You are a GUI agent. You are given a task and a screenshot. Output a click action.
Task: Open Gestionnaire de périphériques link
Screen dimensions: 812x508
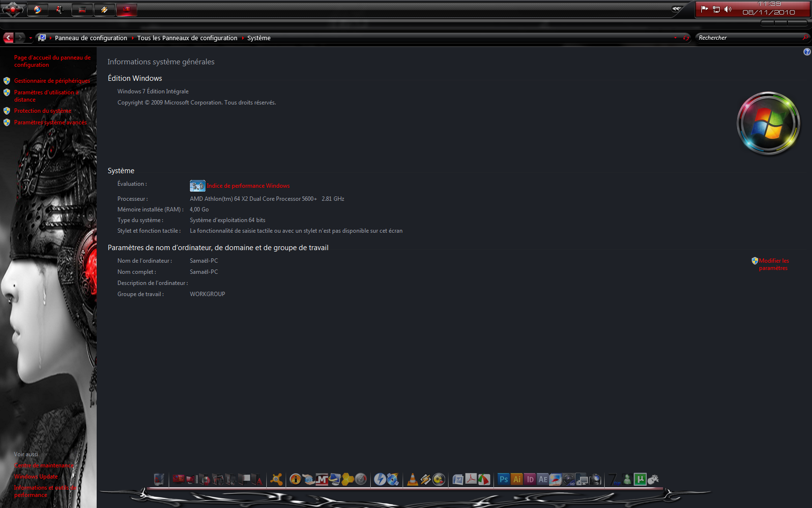pos(52,81)
